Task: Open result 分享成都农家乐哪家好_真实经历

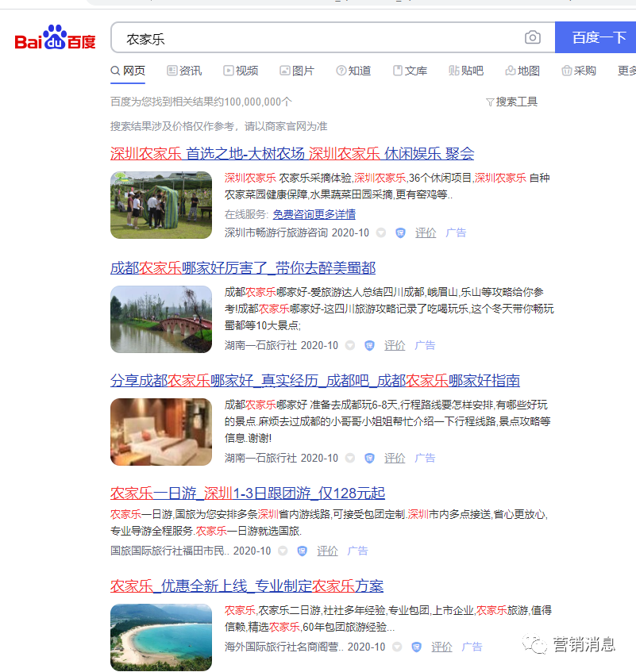Action: point(315,381)
